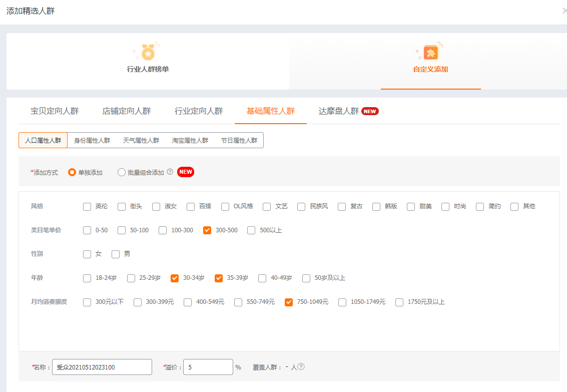Uncheck the 30-34岁 age checkbox
The image size is (567, 392).
(175, 278)
